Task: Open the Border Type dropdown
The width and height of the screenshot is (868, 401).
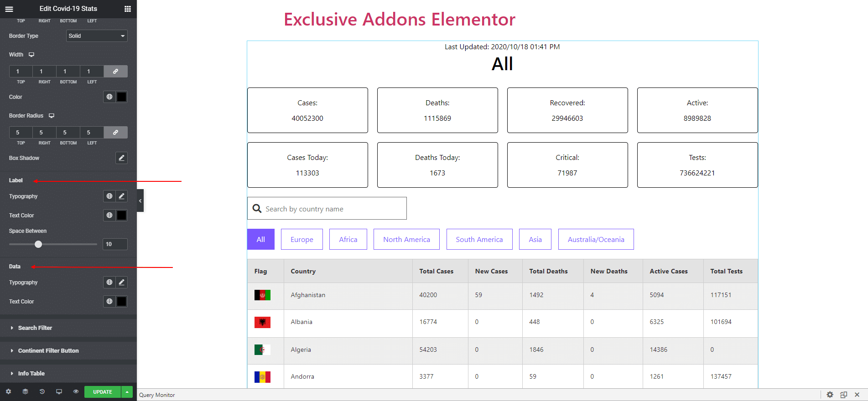Action: pyautogui.click(x=97, y=36)
